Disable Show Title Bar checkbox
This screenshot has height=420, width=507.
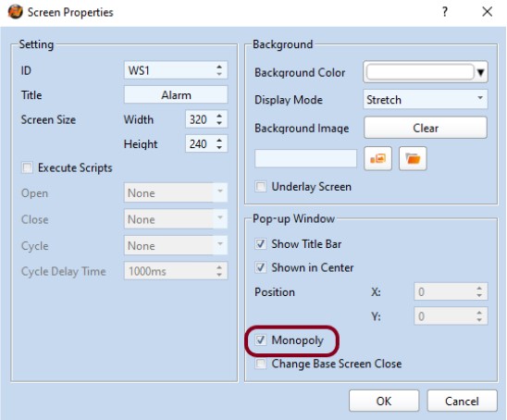261,244
